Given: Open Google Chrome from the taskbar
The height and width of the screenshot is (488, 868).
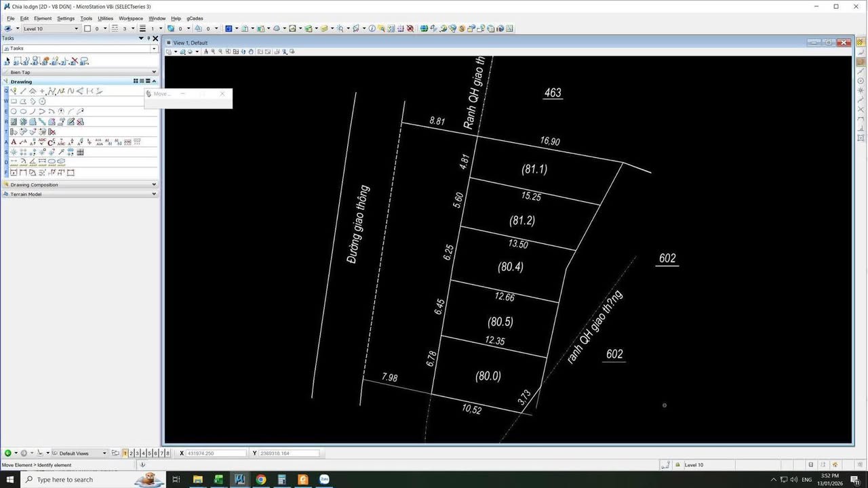Looking at the screenshot, I should point(260,479).
